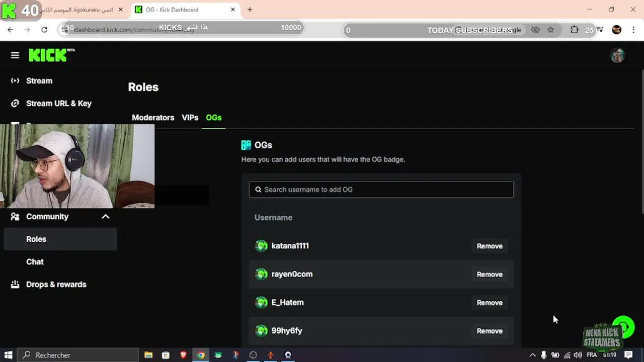
Task: Remove 99hy6fy from OGs
Action: point(490,330)
